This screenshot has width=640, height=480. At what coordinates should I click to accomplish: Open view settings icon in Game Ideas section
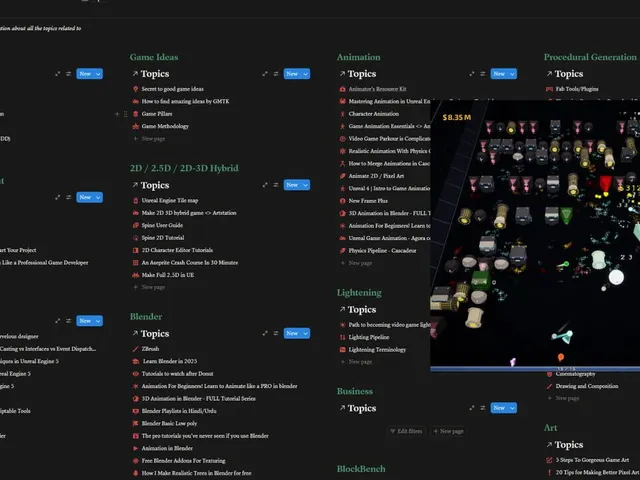[276, 74]
